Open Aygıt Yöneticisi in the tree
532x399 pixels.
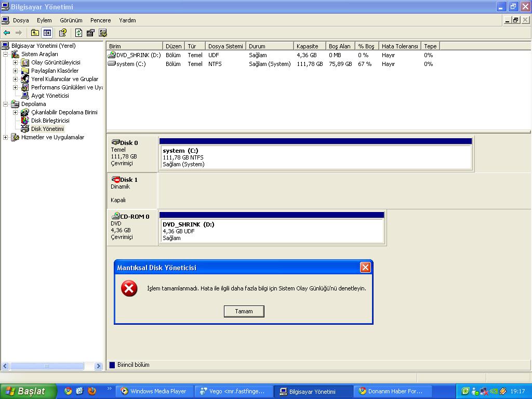click(49, 96)
